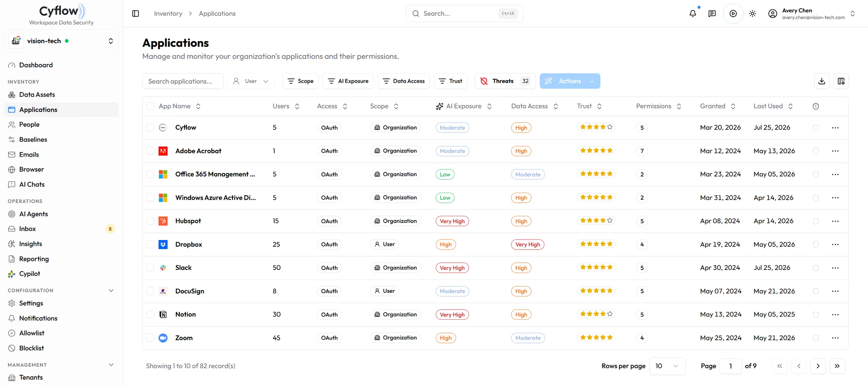Open the User filter dropdown
Viewport: 868px width, 386px height.
251,81
